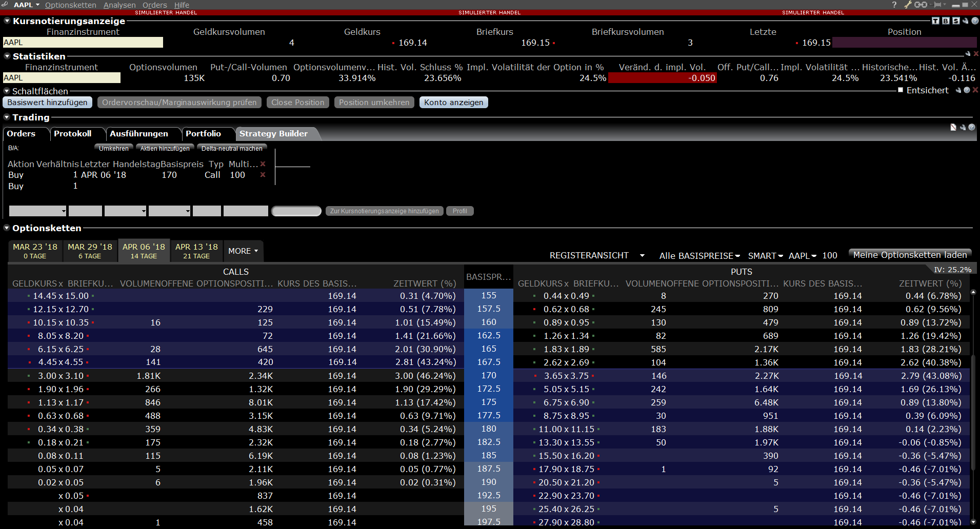The image size is (980, 529).
Task: Close the Statistiken panel
Action: pyautogui.click(x=976, y=54)
